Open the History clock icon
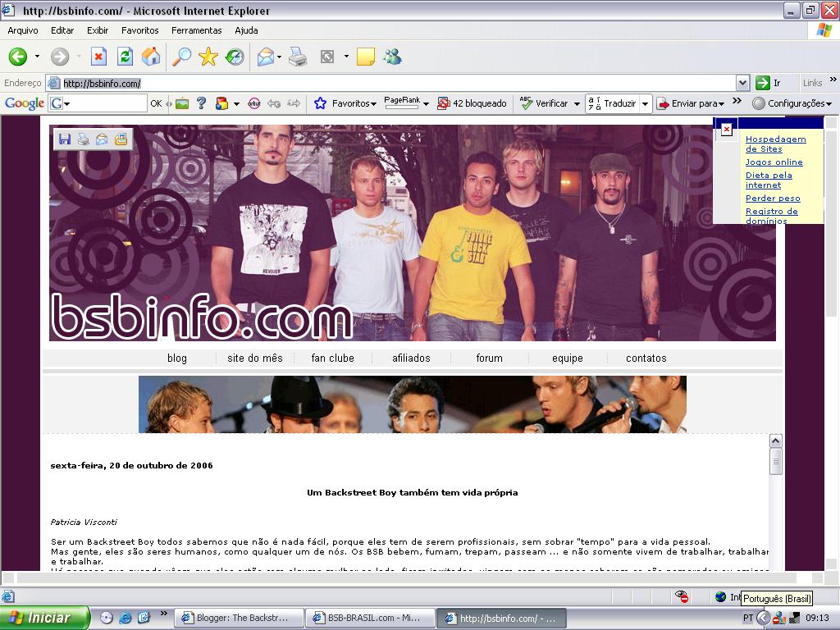Screen dimensions: 840x630 [235, 57]
